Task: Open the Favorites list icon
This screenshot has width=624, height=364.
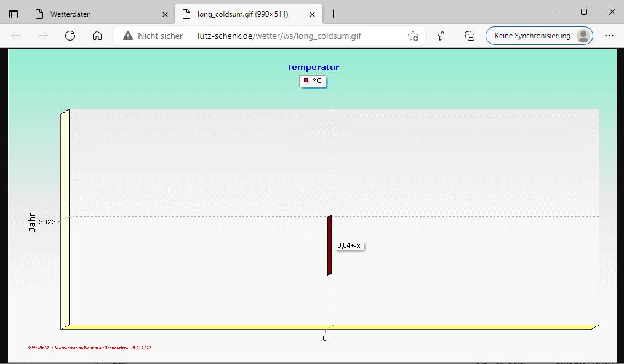Action: [442, 36]
